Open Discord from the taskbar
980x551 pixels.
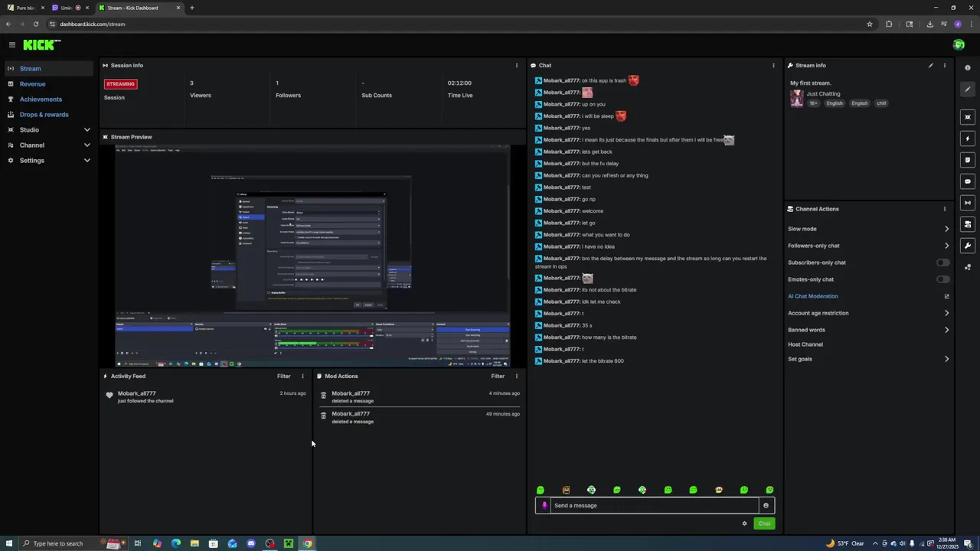[250, 544]
